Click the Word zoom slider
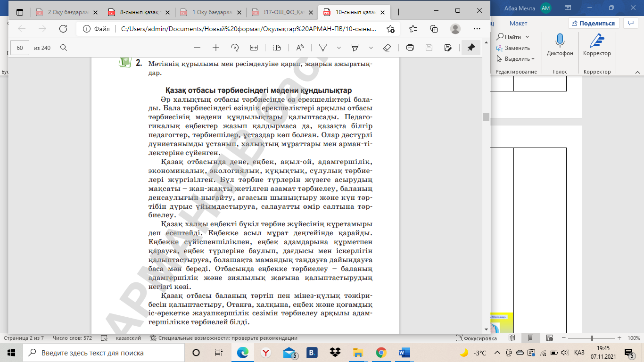The image size is (644, 362). (591, 338)
